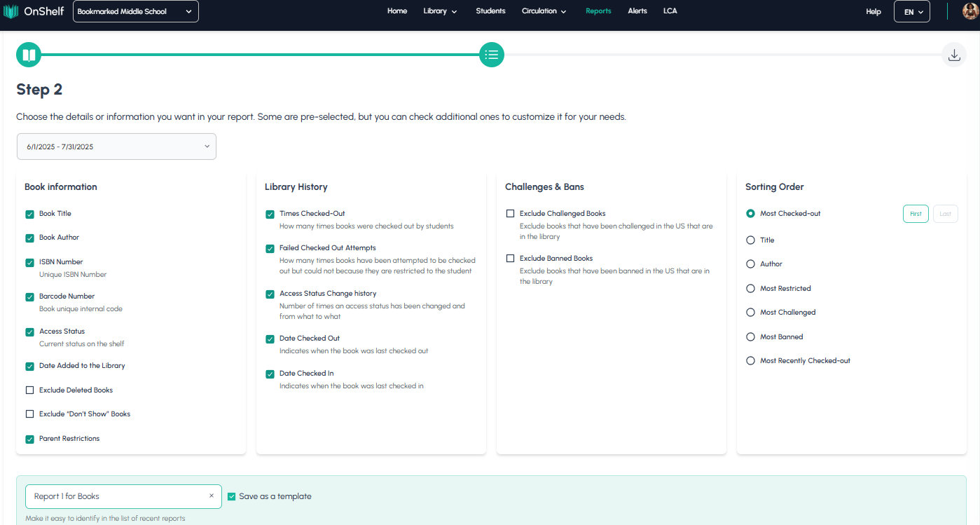Click the list step icon in progress bar
980x525 pixels.
pyautogui.click(x=492, y=55)
